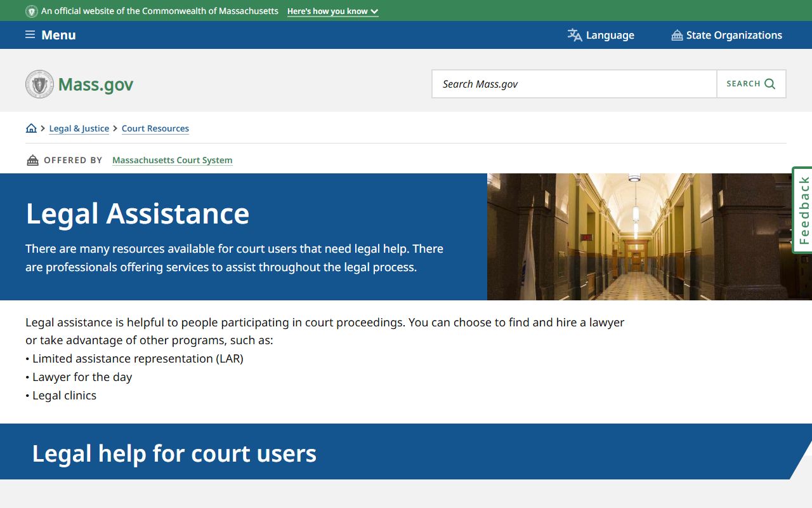The image size is (812, 508).
Task: Click the official website banner text
Action: point(160,11)
